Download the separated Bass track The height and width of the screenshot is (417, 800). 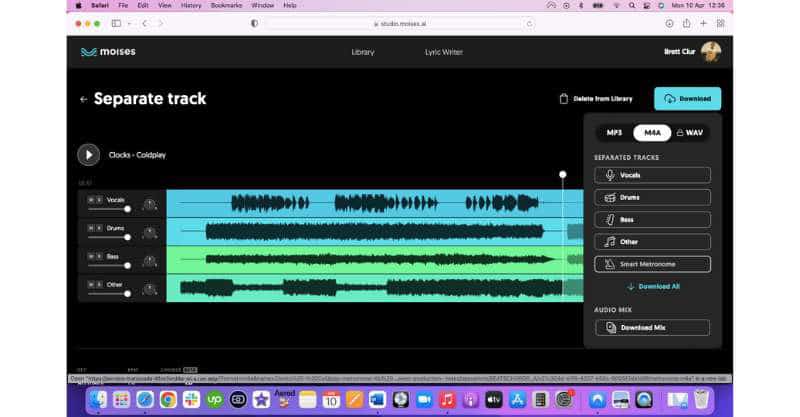pyautogui.click(x=652, y=219)
